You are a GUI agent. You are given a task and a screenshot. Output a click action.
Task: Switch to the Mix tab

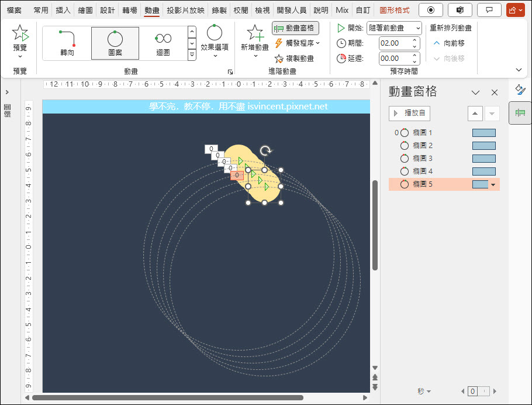[x=342, y=10]
